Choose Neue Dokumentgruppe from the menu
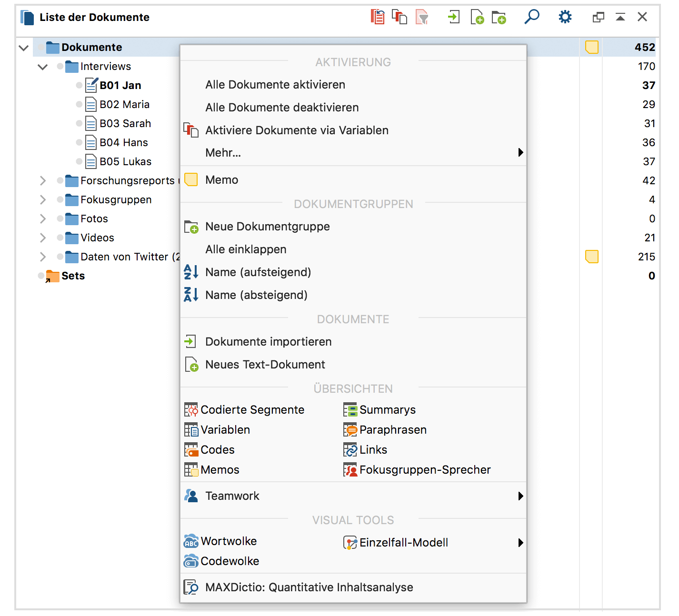 tap(267, 227)
